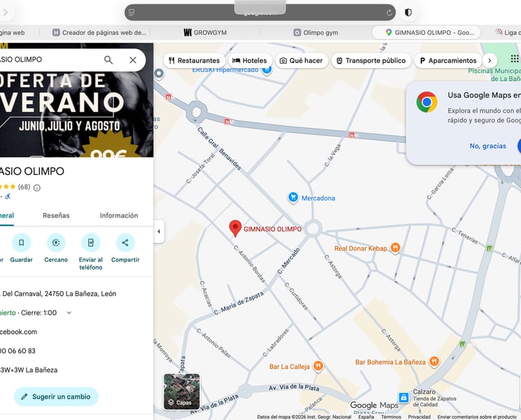Select the Transporte público chip
Viewport: 521px width, 420px height.
371,60
